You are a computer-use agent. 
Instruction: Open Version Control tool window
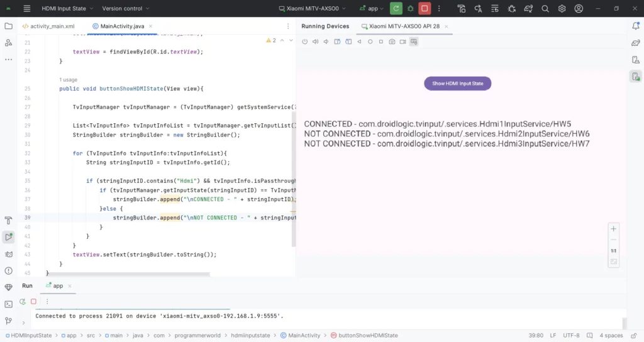tap(8, 321)
